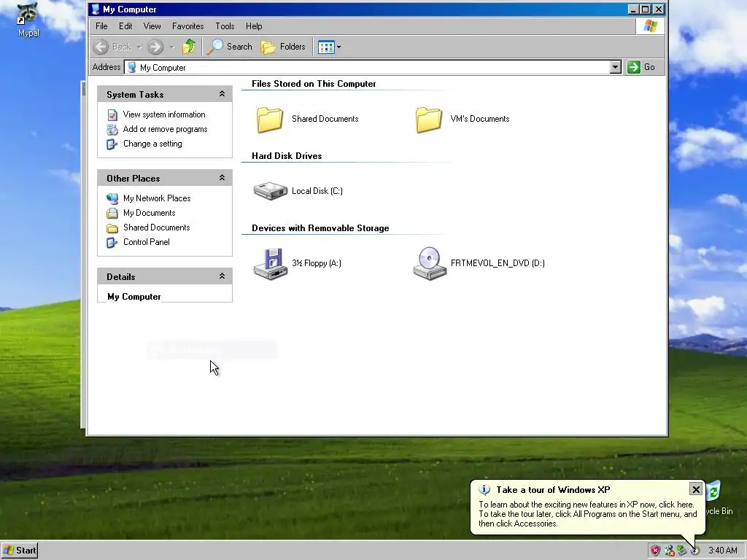The width and height of the screenshot is (747, 560).
Task: Open the File menu
Action: (x=101, y=26)
